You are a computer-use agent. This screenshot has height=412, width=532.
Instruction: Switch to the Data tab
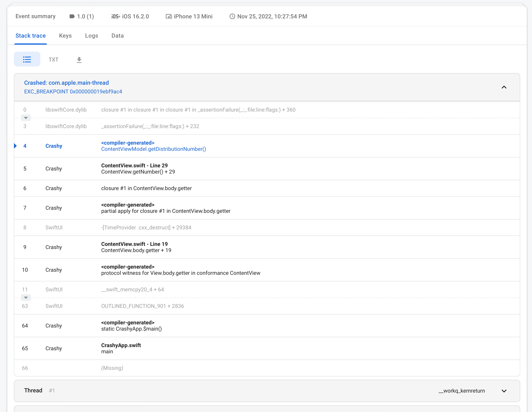(x=117, y=36)
